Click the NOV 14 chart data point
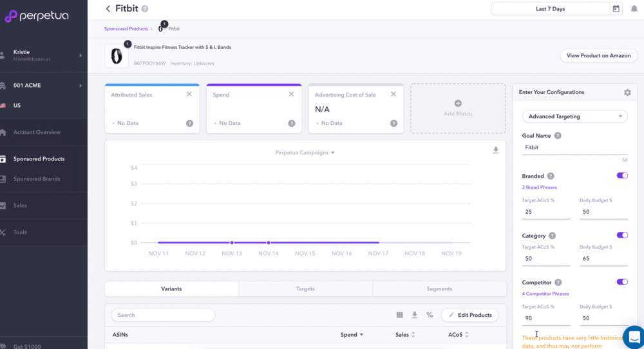Viewport: 644px width, 349px height. click(x=268, y=243)
